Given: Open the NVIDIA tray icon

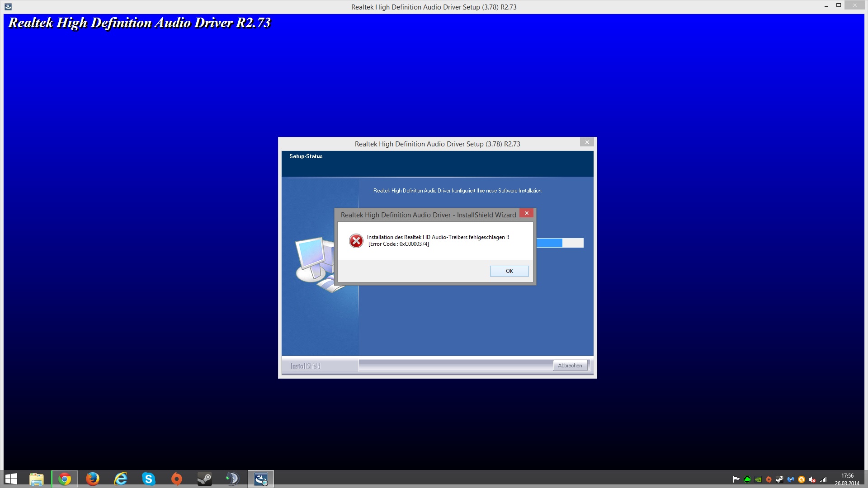Looking at the screenshot, I should (x=758, y=479).
